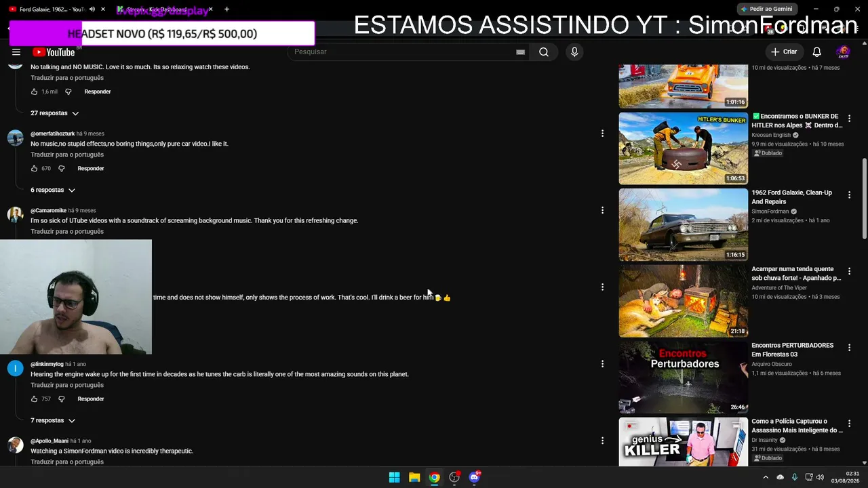Open the YouTube notifications bell

coord(817,52)
